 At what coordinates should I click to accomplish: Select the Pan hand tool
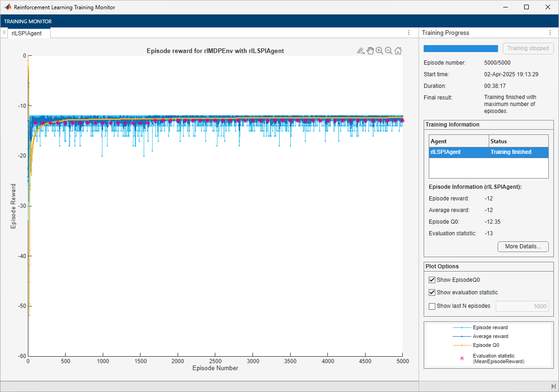click(370, 51)
